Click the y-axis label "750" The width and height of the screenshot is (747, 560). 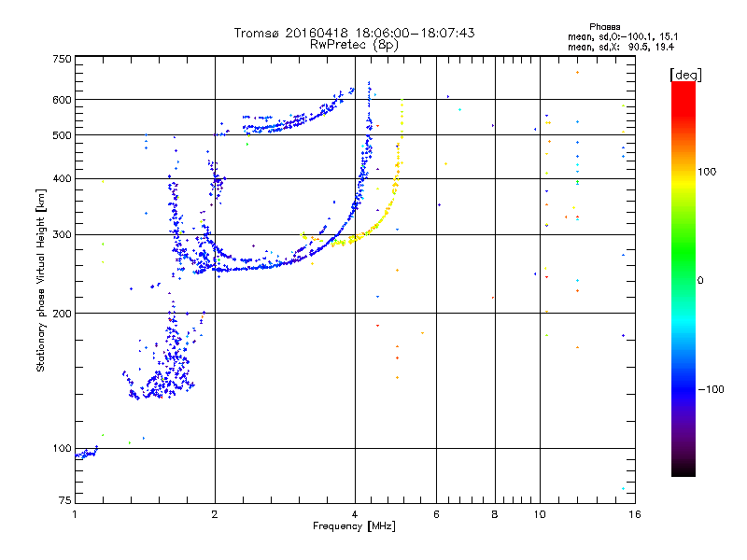pos(62,59)
